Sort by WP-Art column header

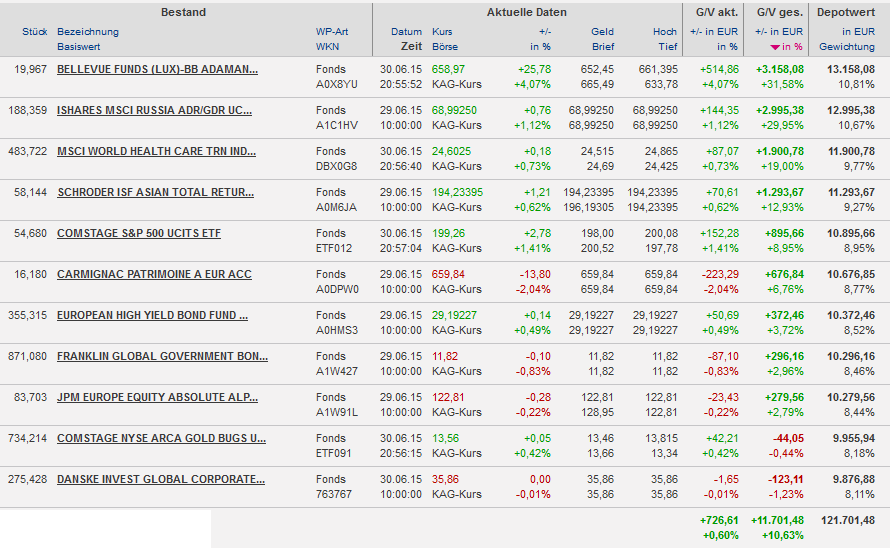pyautogui.click(x=331, y=32)
